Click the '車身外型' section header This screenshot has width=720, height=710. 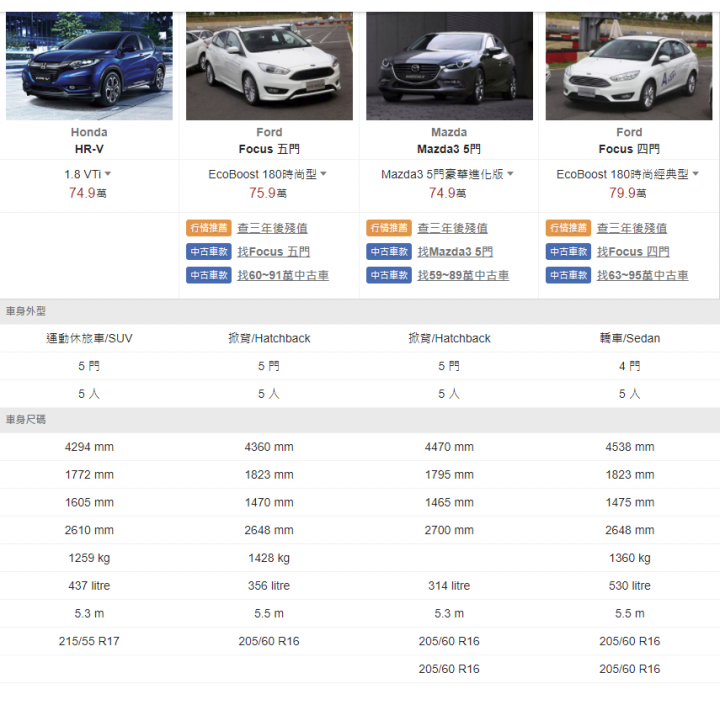[360, 311]
